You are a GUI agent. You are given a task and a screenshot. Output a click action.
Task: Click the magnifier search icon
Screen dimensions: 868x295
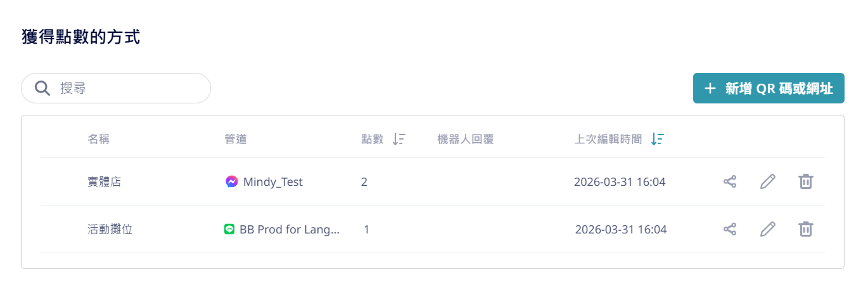(42, 88)
